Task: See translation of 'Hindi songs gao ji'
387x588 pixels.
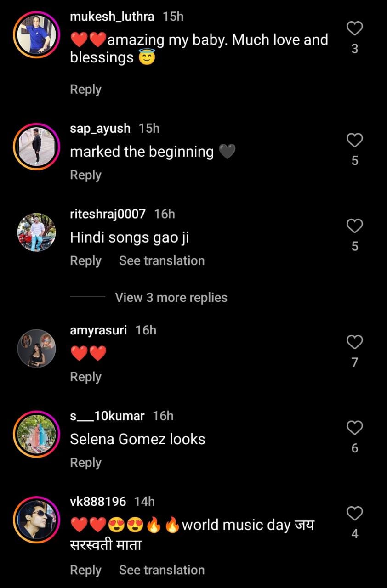Action: (x=162, y=261)
